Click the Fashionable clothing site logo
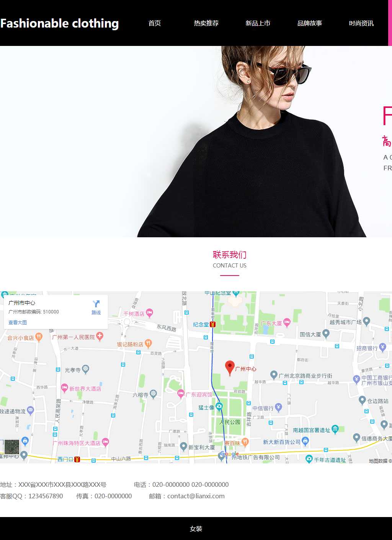Screen dimensions: 392x540 [x=59, y=23]
